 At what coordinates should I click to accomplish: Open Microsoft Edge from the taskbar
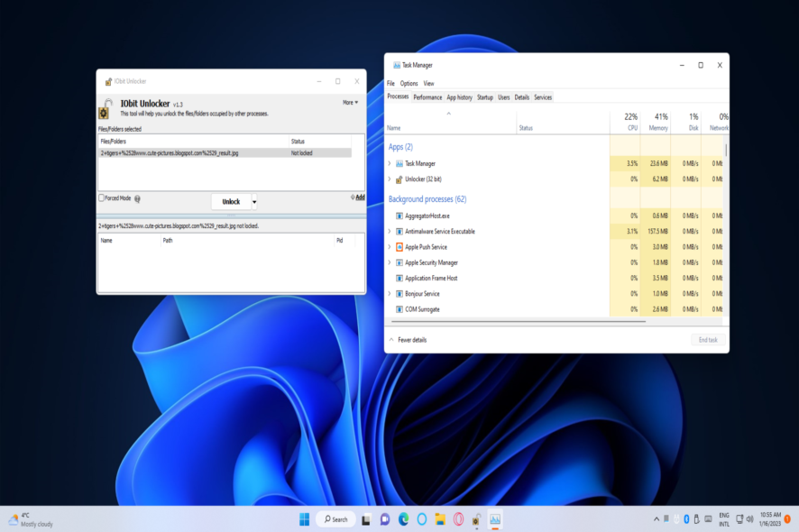pos(403,519)
